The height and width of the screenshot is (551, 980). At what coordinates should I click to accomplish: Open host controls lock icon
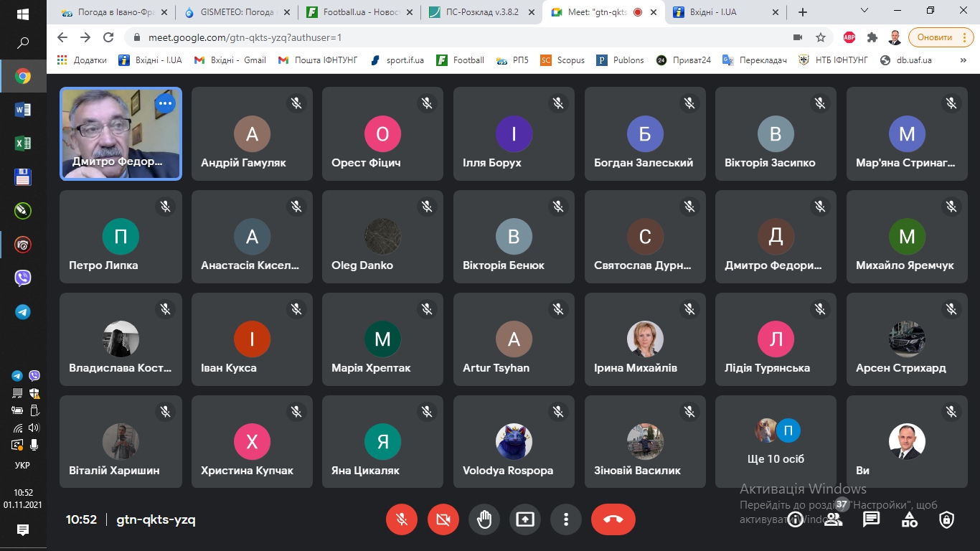(947, 519)
